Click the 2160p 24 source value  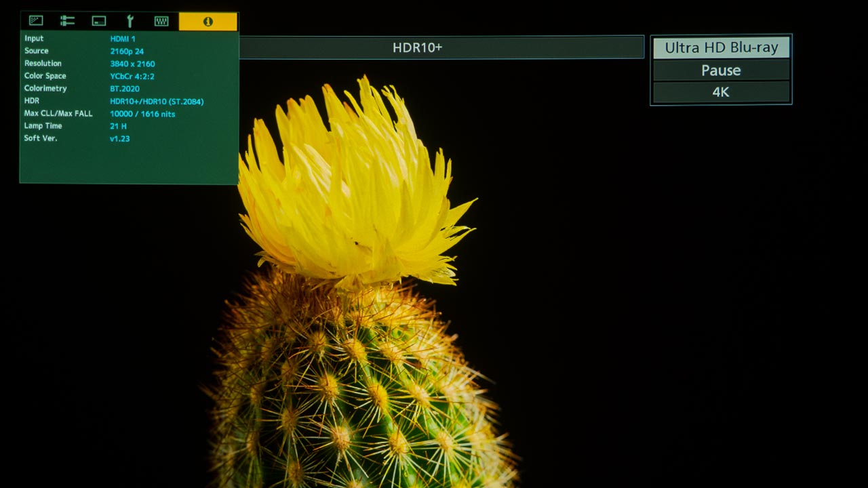[x=127, y=52]
